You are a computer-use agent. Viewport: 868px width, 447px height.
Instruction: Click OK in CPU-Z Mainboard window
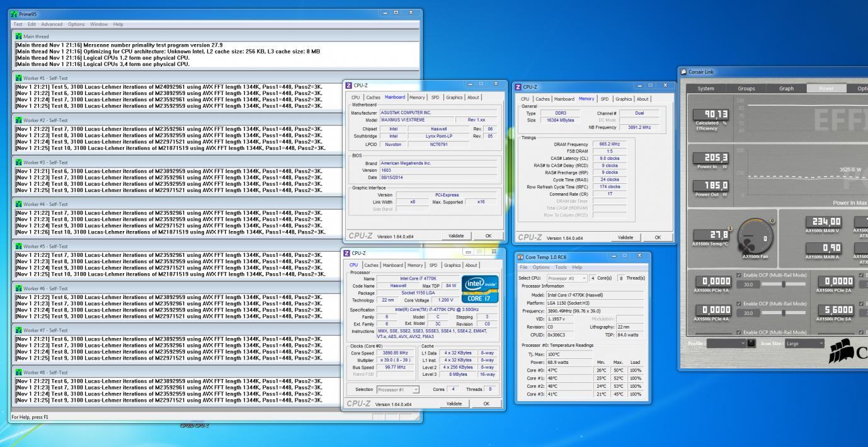(x=488, y=236)
